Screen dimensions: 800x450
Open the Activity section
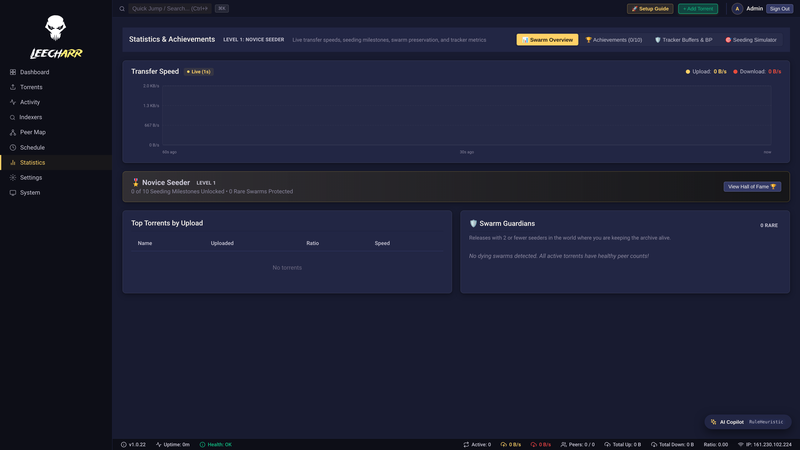(x=56, y=102)
